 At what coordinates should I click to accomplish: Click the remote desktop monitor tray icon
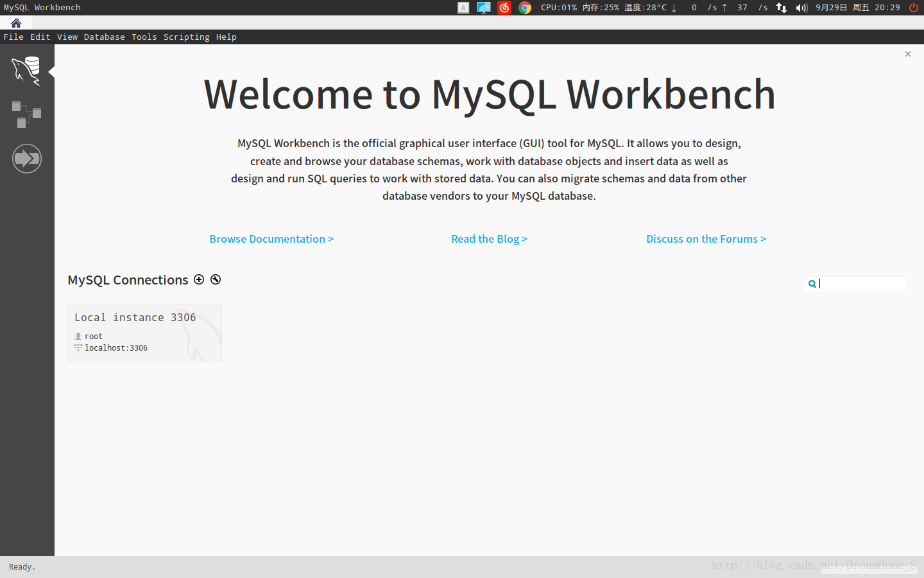[484, 8]
